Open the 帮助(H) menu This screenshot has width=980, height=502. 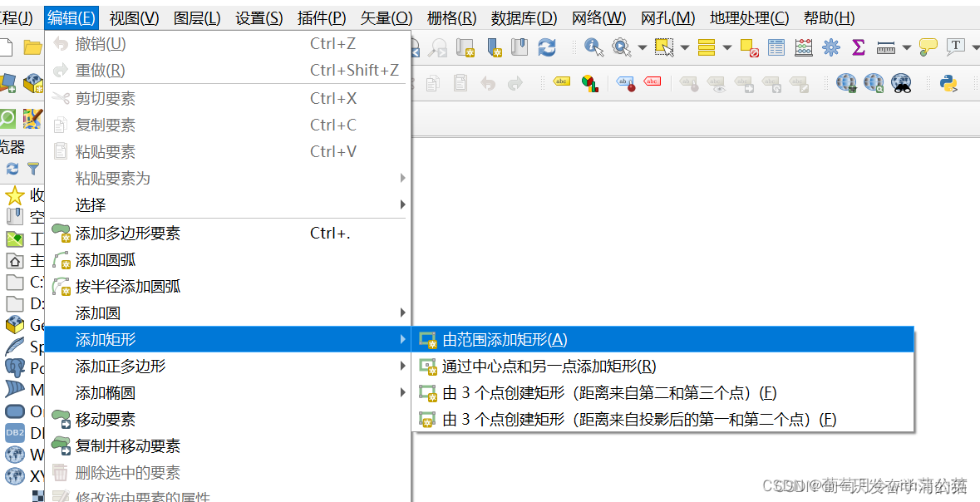click(x=830, y=18)
